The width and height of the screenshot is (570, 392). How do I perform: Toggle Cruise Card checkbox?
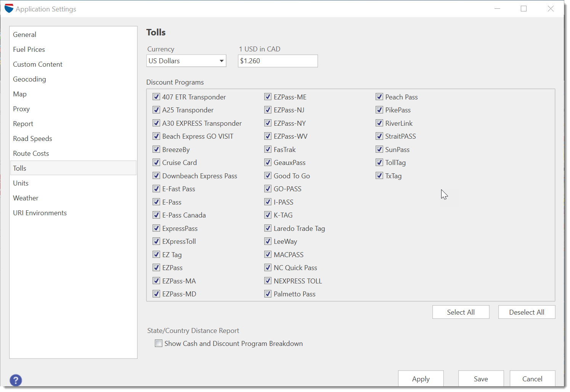point(156,162)
